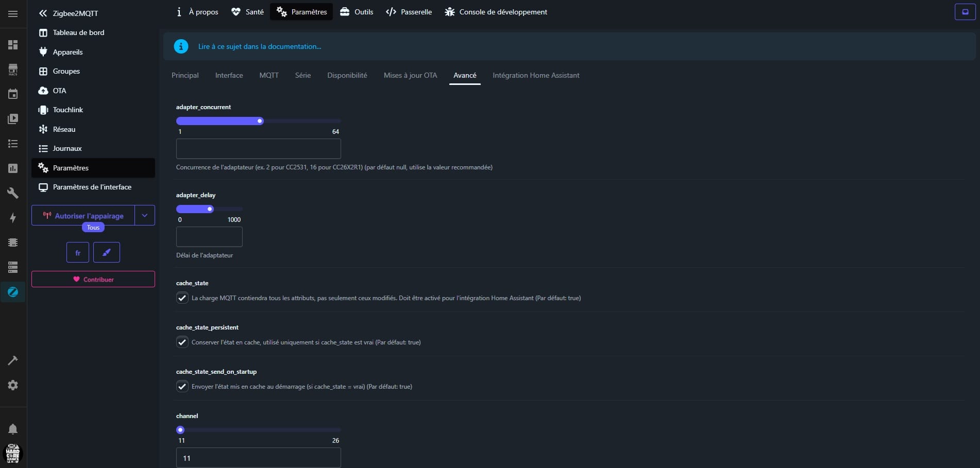980x468 pixels.
Task: Uncheck the cache_state checkbox
Action: point(182,298)
